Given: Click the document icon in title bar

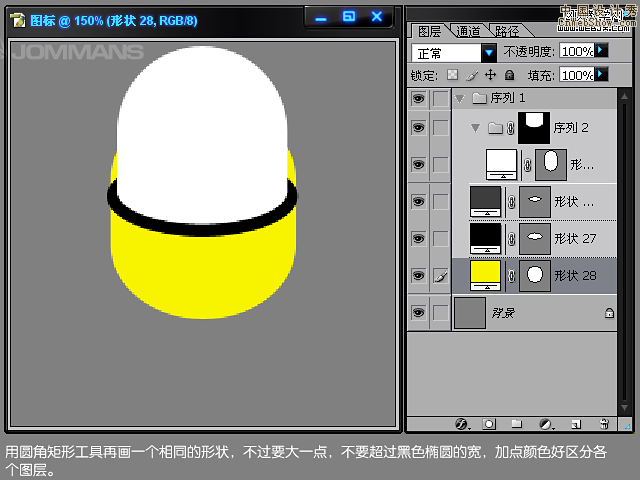Looking at the screenshot, I should (x=18, y=20).
